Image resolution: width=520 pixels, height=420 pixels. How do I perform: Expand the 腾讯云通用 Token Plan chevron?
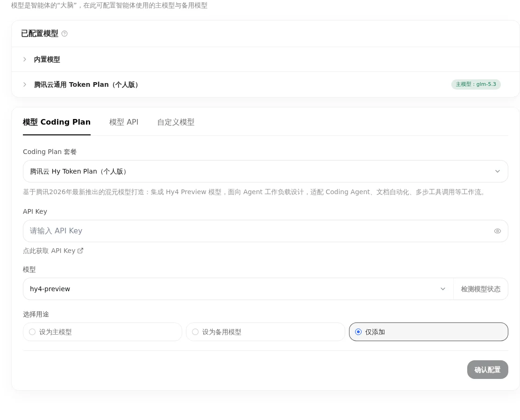(x=25, y=84)
